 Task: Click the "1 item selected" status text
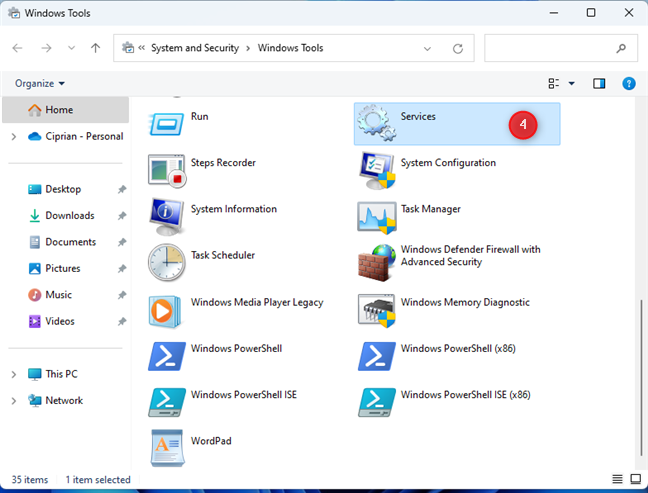click(98, 479)
